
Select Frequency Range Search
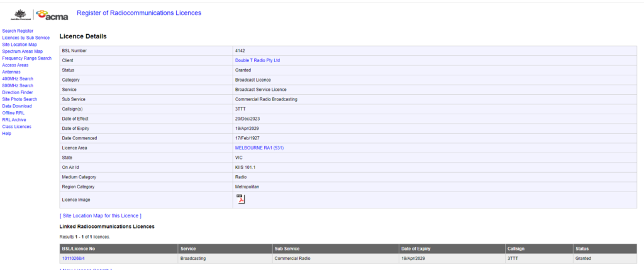click(x=27, y=58)
